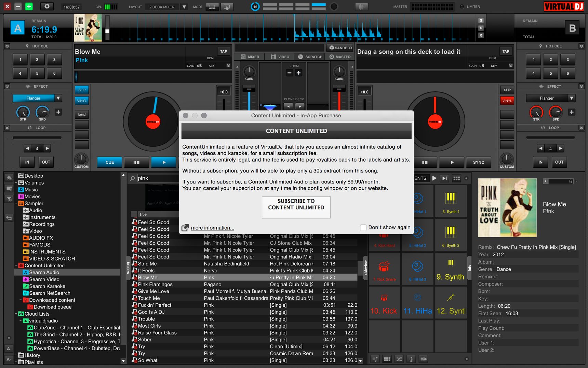Switch to the MIXER tab

250,57
